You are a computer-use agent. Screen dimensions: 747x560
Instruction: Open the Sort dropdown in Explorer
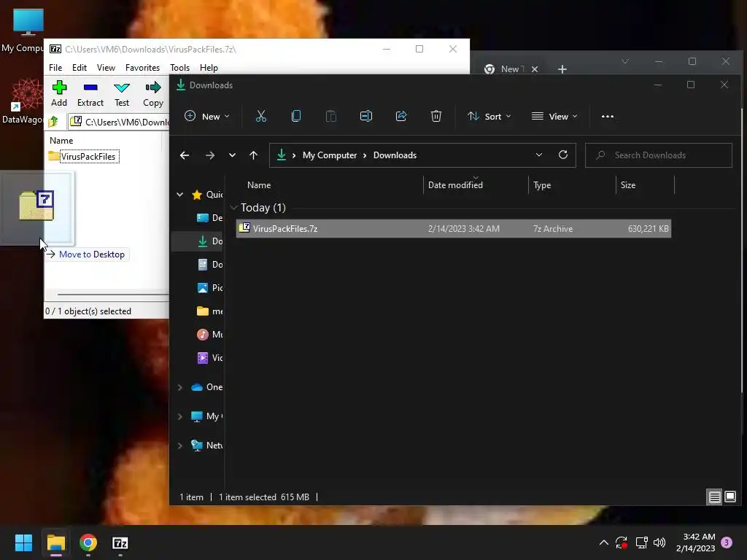(489, 116)
